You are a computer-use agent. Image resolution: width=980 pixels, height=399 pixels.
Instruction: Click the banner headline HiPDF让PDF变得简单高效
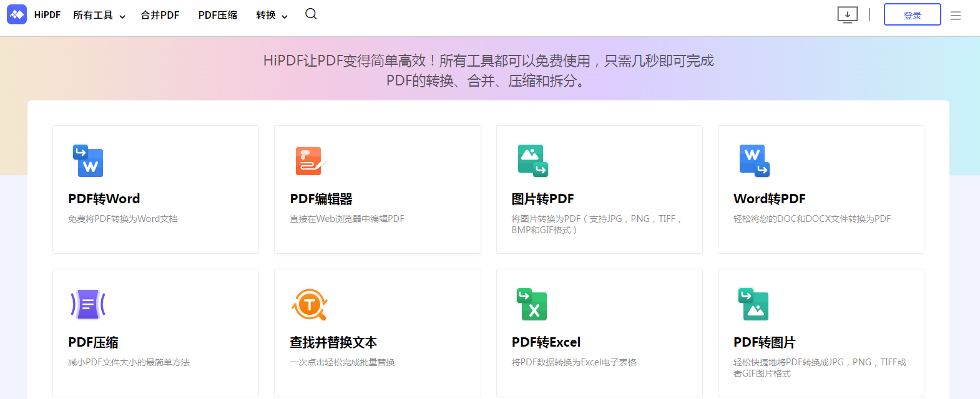[x=489, y=70]
